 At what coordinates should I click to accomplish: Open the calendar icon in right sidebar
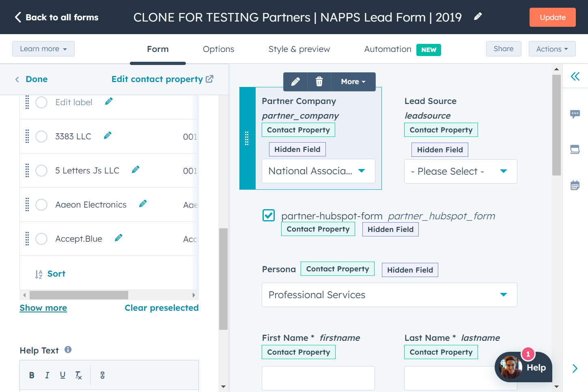(x=575, y=185)
